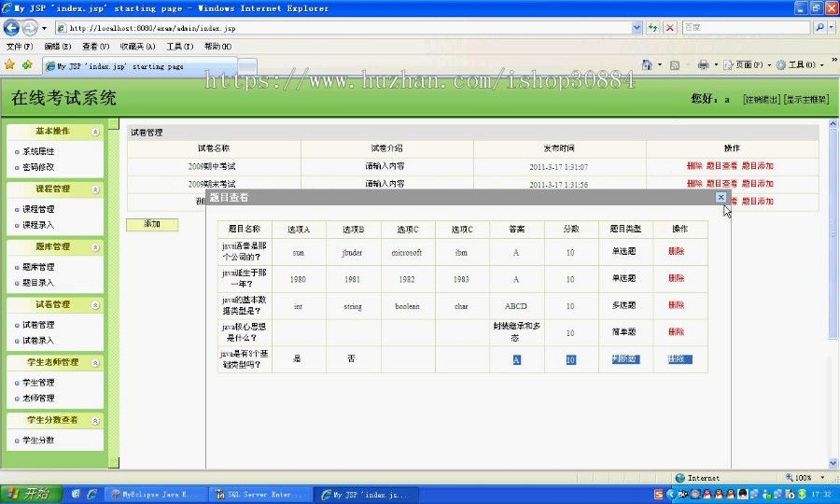Delete the 2009期中考试 exam paper row

[694, 166]
